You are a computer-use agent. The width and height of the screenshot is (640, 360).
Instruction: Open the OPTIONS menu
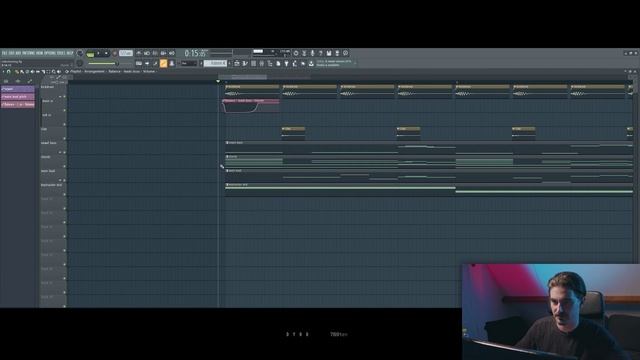coord(50,53)
